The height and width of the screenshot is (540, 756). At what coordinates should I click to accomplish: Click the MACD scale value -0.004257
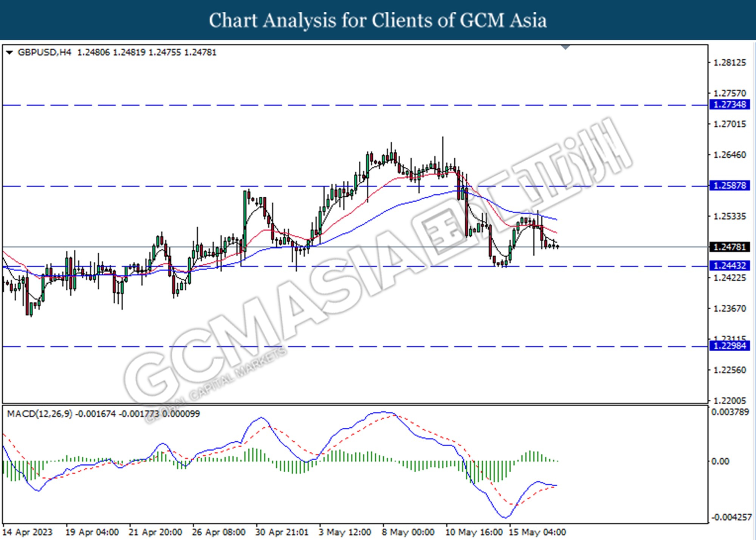731,517
